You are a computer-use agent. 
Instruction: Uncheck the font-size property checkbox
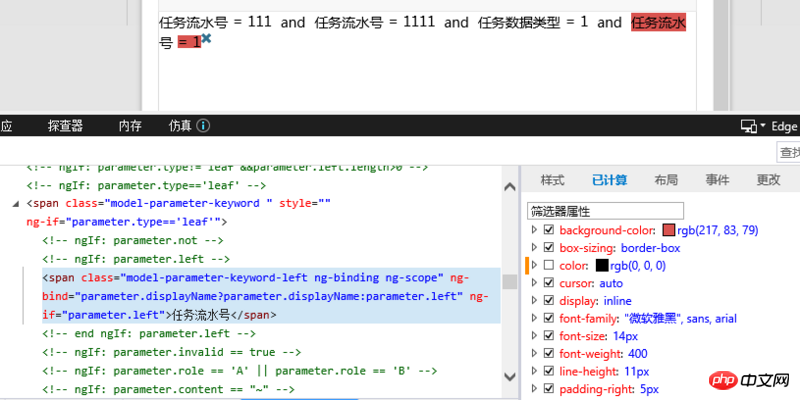coord(547,336)
